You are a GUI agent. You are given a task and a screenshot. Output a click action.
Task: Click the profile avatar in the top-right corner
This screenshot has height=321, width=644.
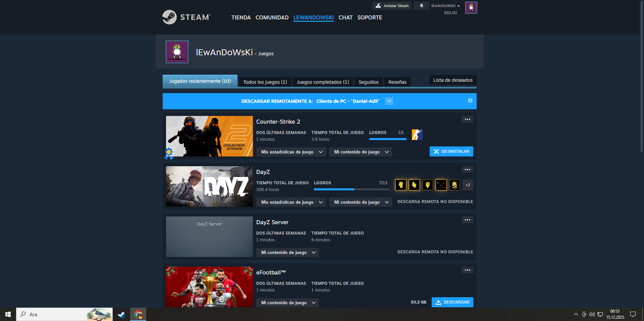pos(471,8)
